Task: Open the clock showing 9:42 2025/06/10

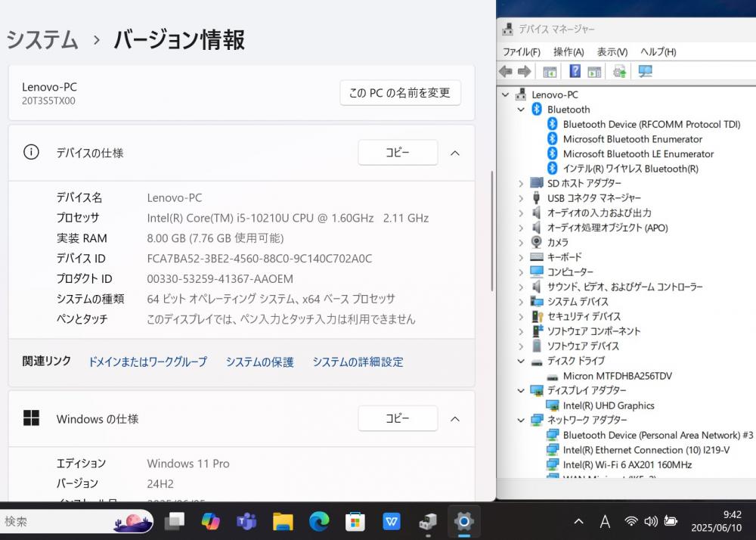Action: click(x=717, y=521)
